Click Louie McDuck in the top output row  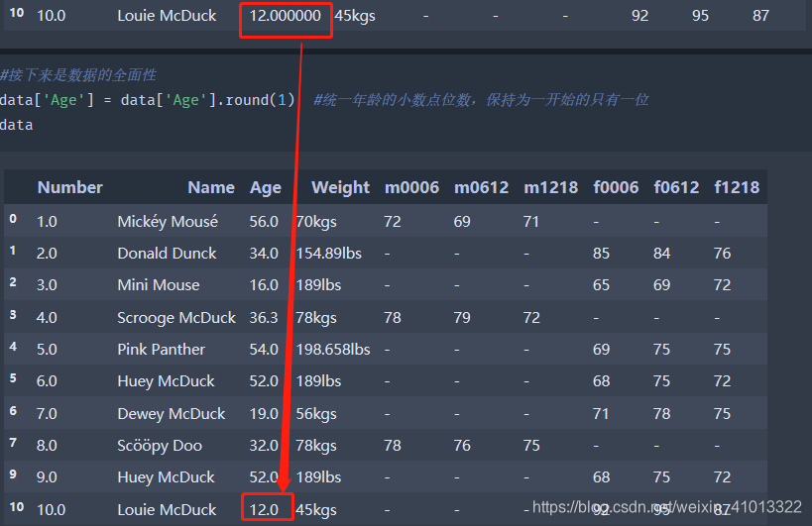tap(167, 16)
